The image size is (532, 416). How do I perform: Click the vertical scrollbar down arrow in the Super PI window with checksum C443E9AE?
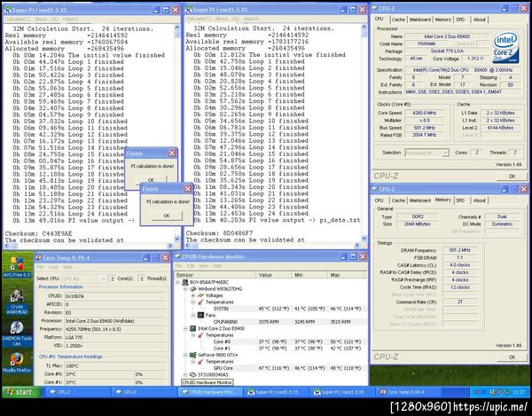[177, 239]
